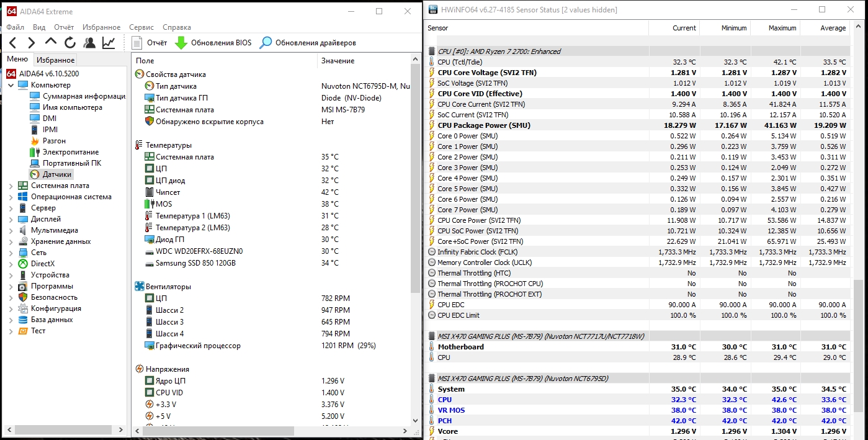Open the Справка menu

click(177, 27)
